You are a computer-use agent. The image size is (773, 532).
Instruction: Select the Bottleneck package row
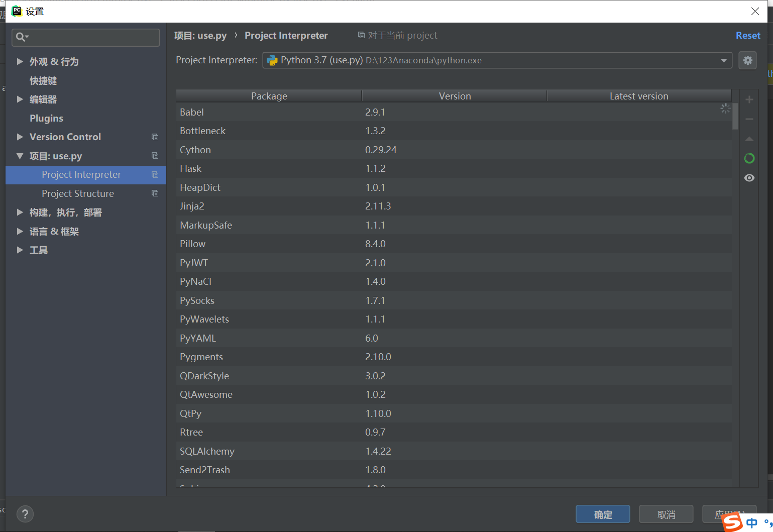pos(454,131)
